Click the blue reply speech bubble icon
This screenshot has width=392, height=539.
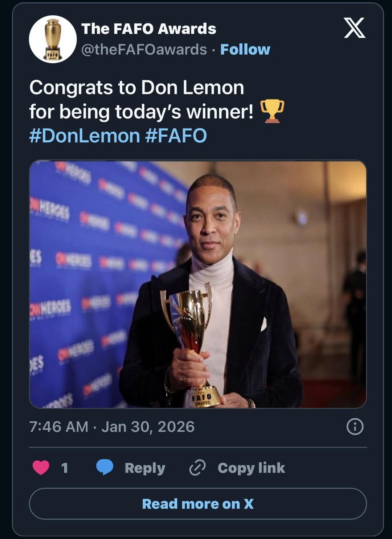[x=105, y=467]
